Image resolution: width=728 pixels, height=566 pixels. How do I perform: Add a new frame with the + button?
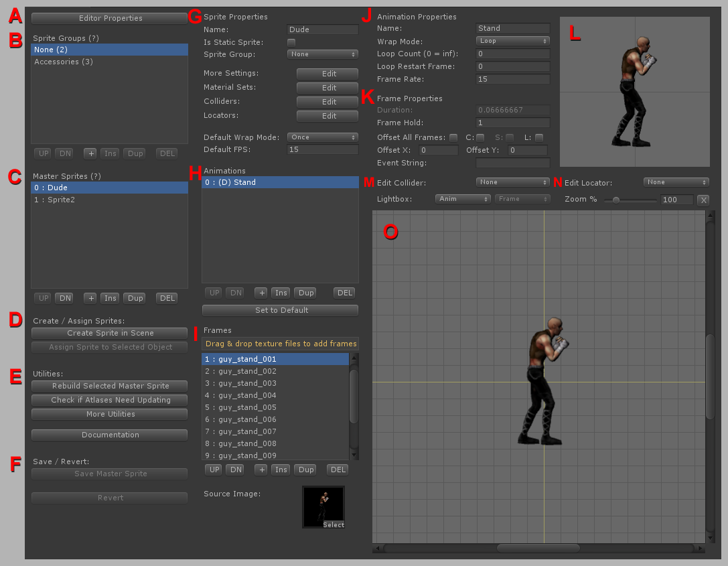coord(261,470)
